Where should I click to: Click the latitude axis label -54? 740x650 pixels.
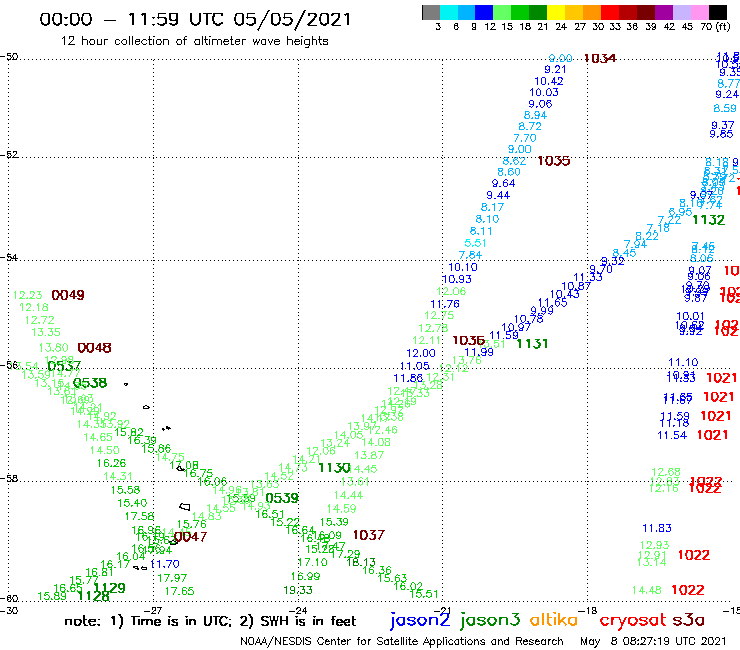click(9, 258)
